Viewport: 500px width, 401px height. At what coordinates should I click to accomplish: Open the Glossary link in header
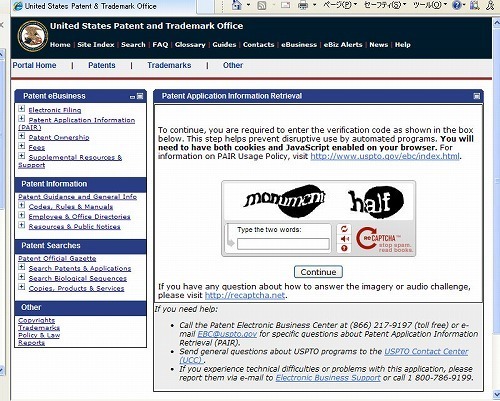[190, 45]
